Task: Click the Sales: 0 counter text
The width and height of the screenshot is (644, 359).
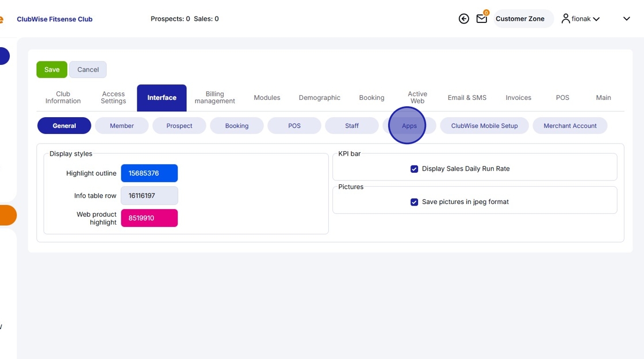Action: pyautogui.click(x=206, y=19)
